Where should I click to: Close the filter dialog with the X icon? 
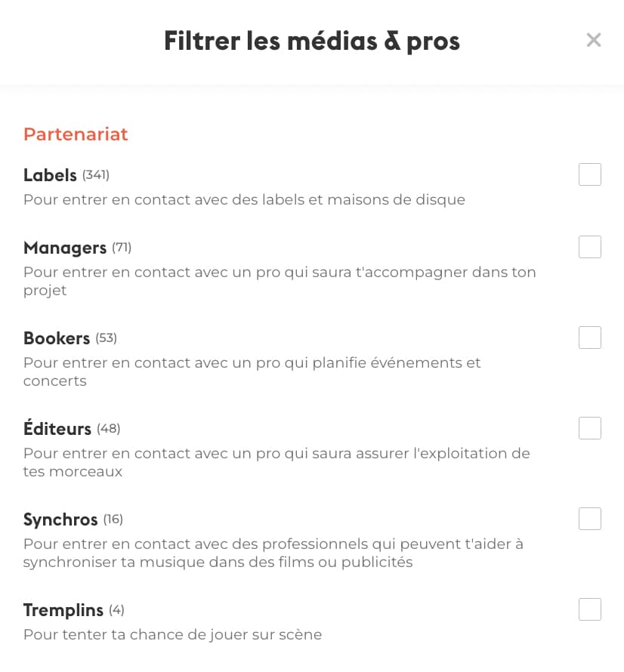tap(594, 40)
